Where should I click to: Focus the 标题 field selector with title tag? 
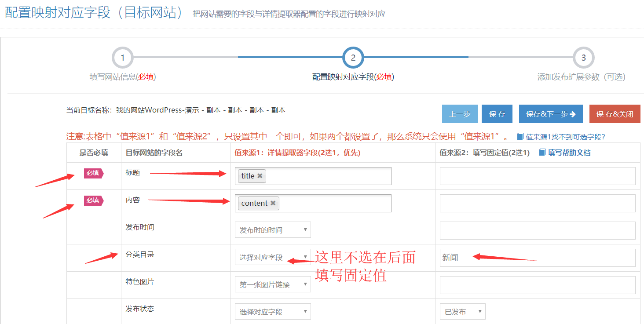click(313, 176)
